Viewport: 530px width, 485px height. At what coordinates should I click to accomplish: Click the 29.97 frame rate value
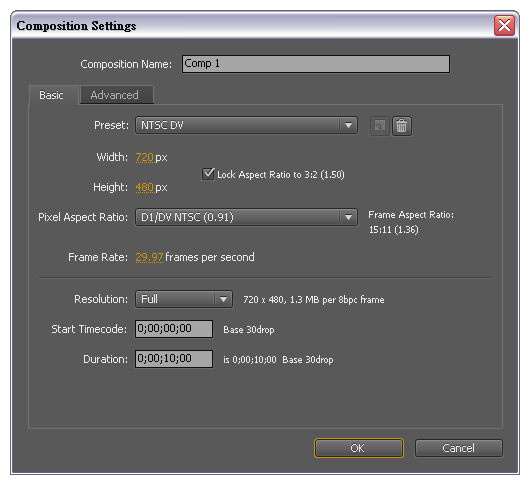(x=149, y=257)
